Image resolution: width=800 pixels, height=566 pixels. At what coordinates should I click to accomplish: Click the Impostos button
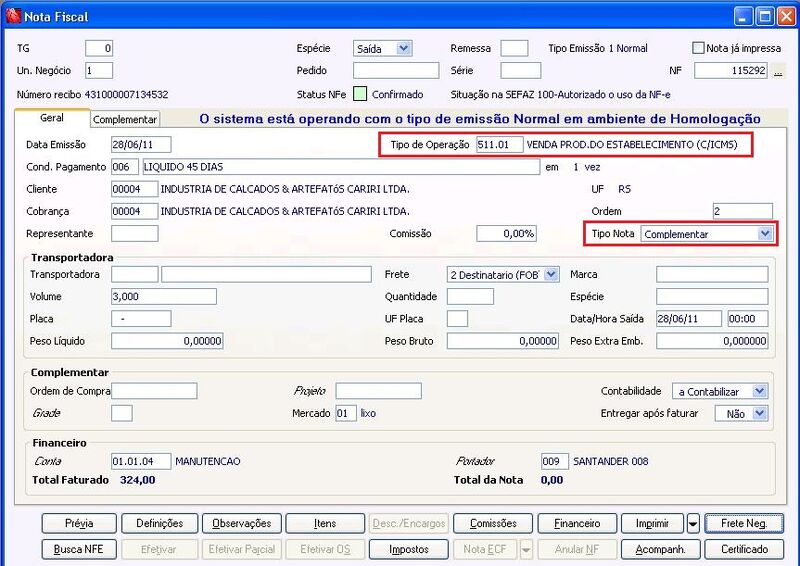409,549
